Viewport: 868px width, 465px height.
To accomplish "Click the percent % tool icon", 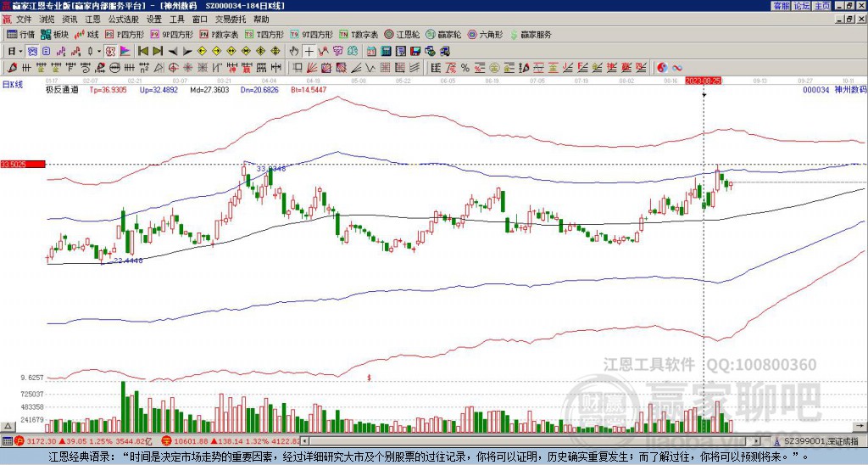I will tap(465, 68).
